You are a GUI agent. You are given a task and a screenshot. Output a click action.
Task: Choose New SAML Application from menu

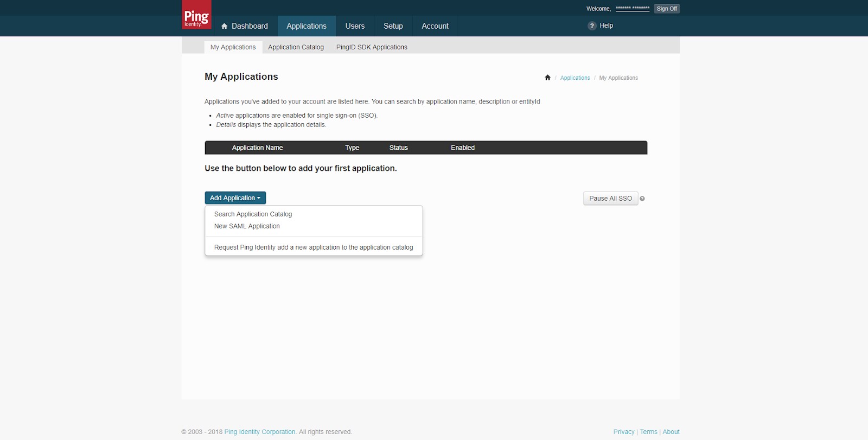click(247, 226)
